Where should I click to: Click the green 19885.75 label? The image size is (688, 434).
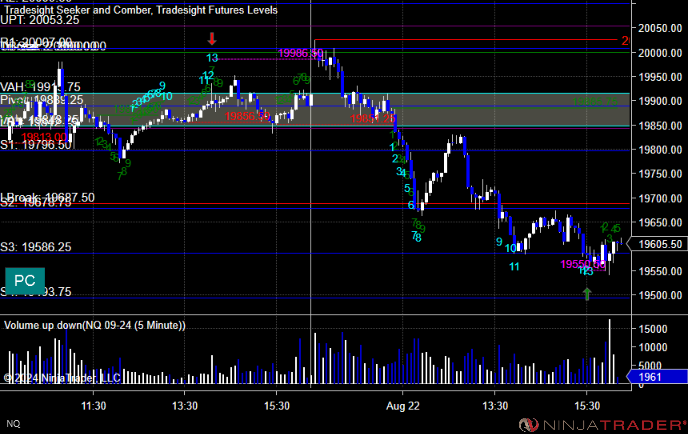[595, 102]
